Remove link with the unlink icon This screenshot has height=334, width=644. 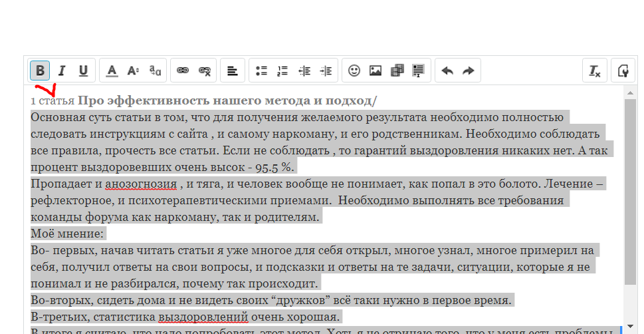point(205,71)
